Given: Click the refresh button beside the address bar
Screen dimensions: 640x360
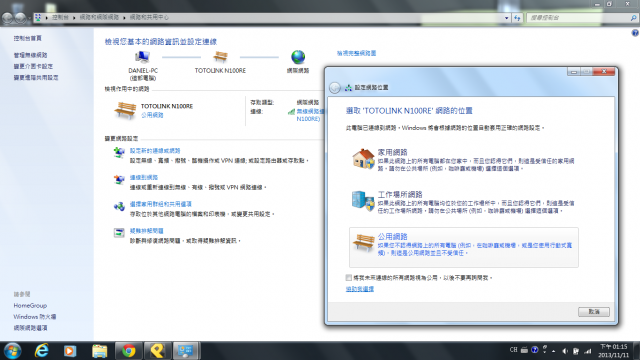Looking at the screenshot, I should coord(517,18).
